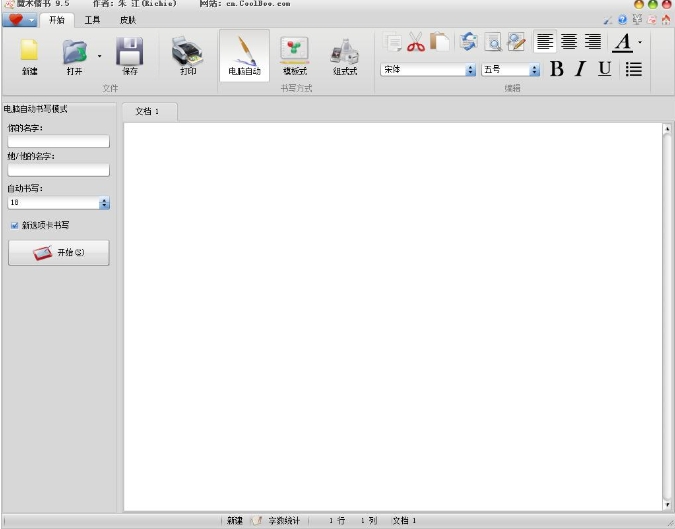Image resolution: width=675 pixels, height=529 pixels.
Task: Align text left
Action: (x=545, y=42)
